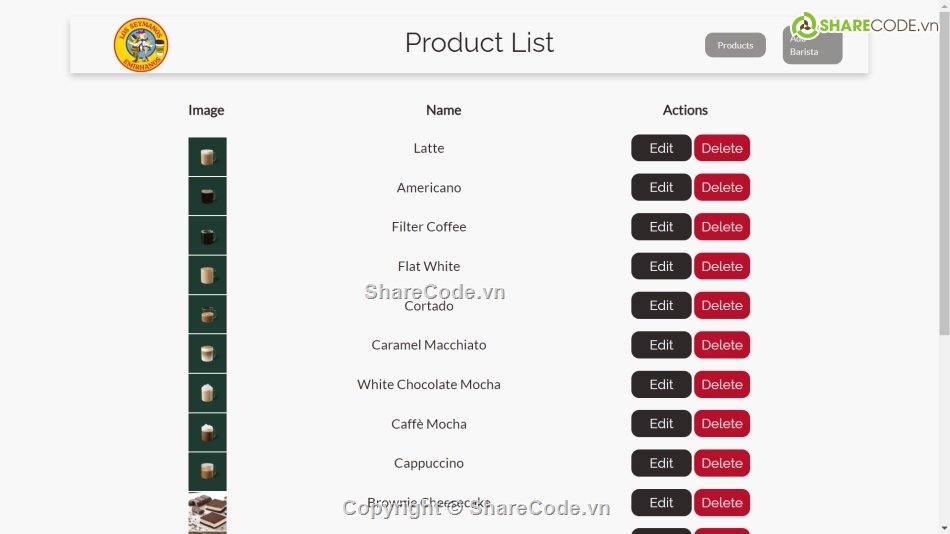Open the Latte product thumbnail

point(207,156)
